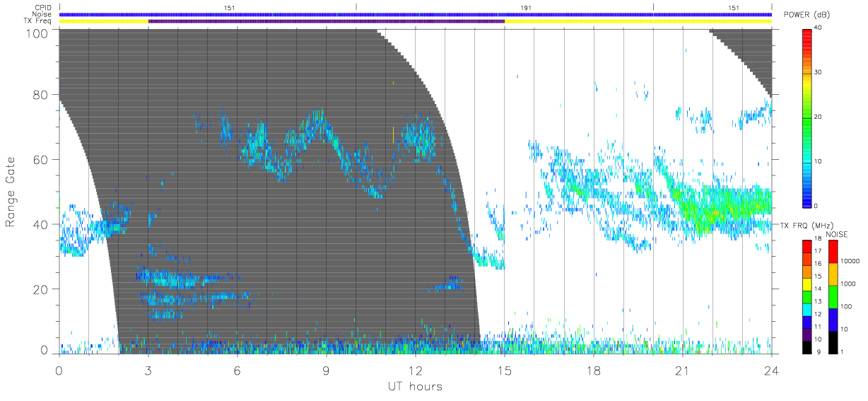The width and height of the screenshot is (868, 401).
Task: Click the 'UT hours' axis title
Action: click(x=415, y=386)
